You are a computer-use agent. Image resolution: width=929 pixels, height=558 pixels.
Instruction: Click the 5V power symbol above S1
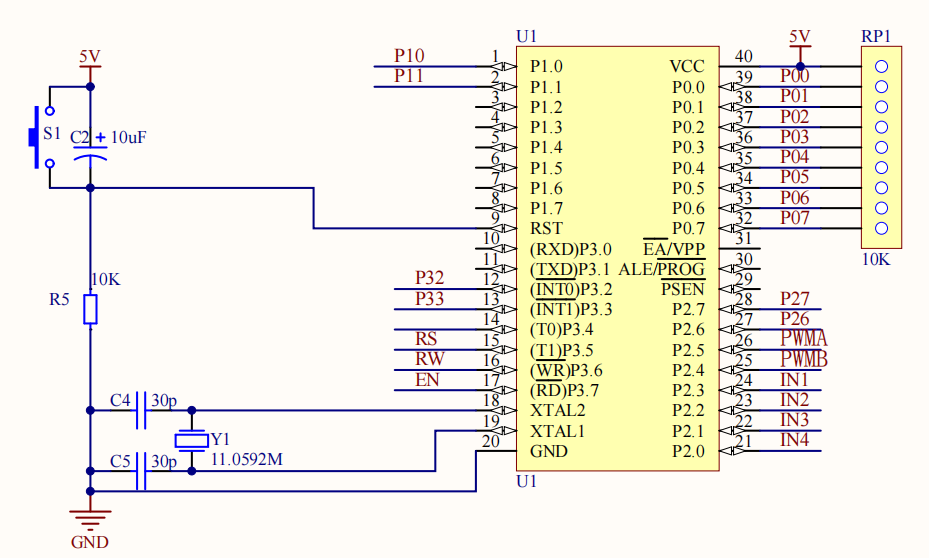[x=90, y=62]
